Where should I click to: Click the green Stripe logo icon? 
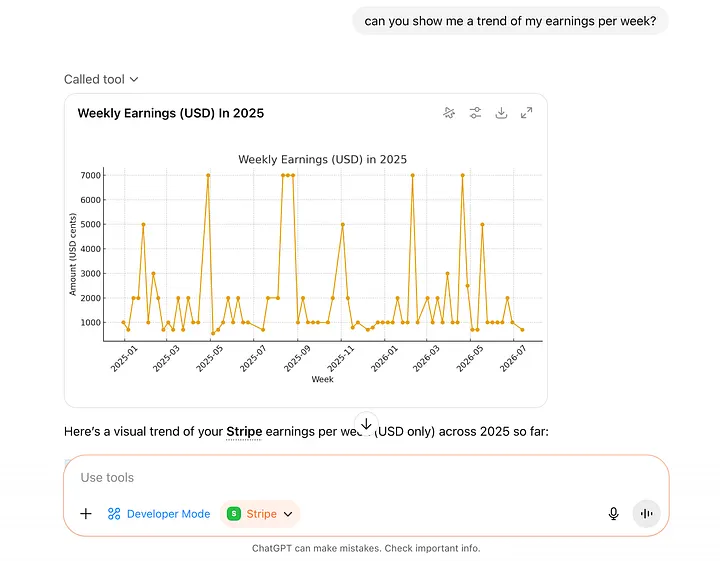234,514
